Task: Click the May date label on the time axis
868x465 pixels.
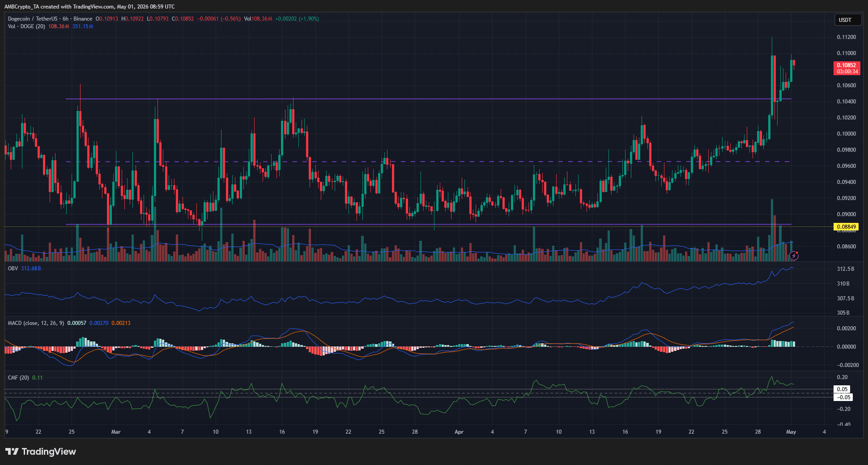Action: tap(791, 432)
